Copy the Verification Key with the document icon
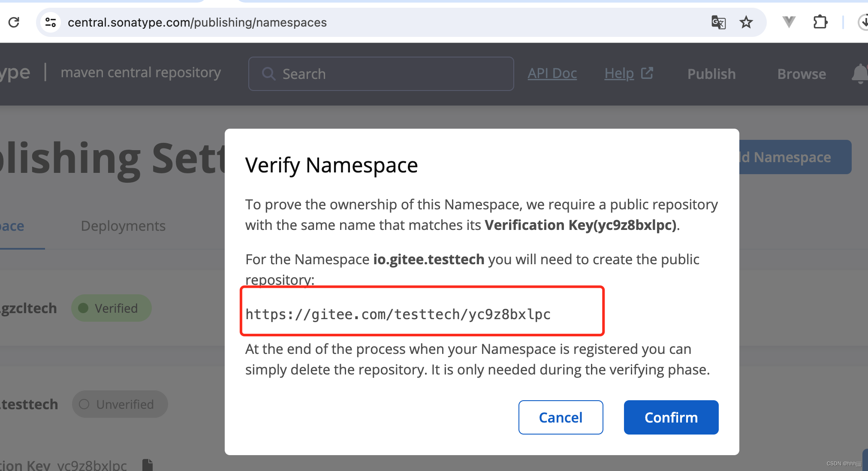Image resolution: width=868 pixels, height=471 pixels. pos(148,465)
